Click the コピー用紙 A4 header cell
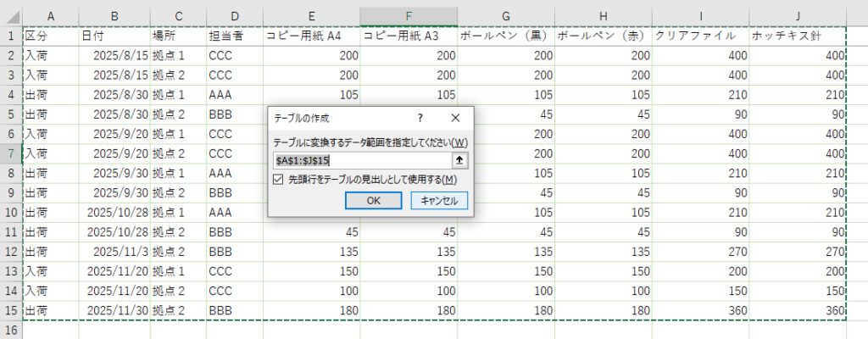Viewport: 868px width, 339px height. [312, 36]
